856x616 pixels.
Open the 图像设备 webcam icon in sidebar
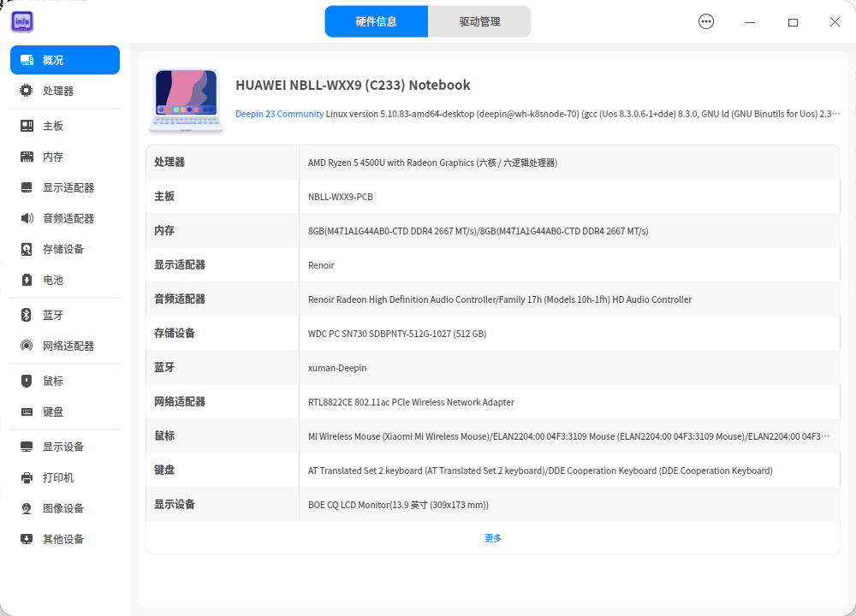pos(27,508)
